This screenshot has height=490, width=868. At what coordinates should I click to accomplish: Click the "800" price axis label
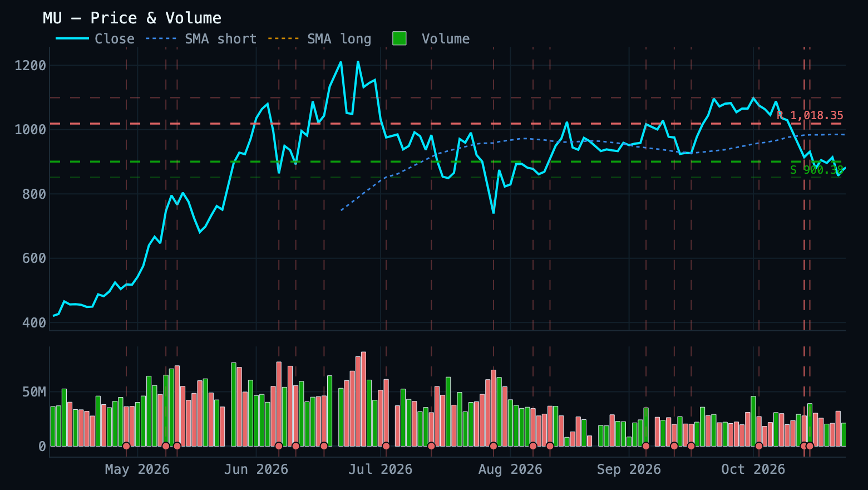coord(34,194)
